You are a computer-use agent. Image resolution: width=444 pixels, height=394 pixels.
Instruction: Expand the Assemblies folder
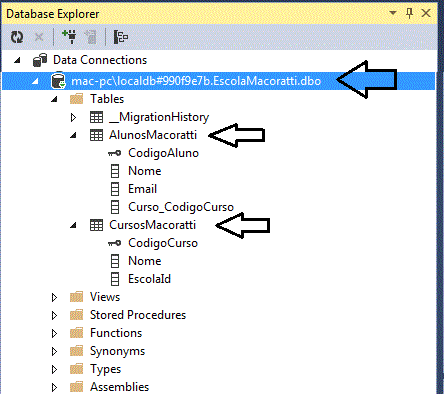[54, 387]
